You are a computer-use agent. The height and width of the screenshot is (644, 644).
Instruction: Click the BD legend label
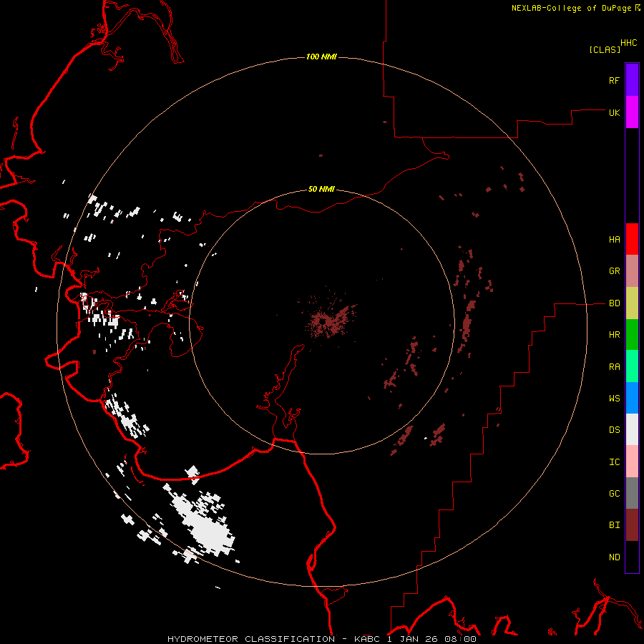614,303
